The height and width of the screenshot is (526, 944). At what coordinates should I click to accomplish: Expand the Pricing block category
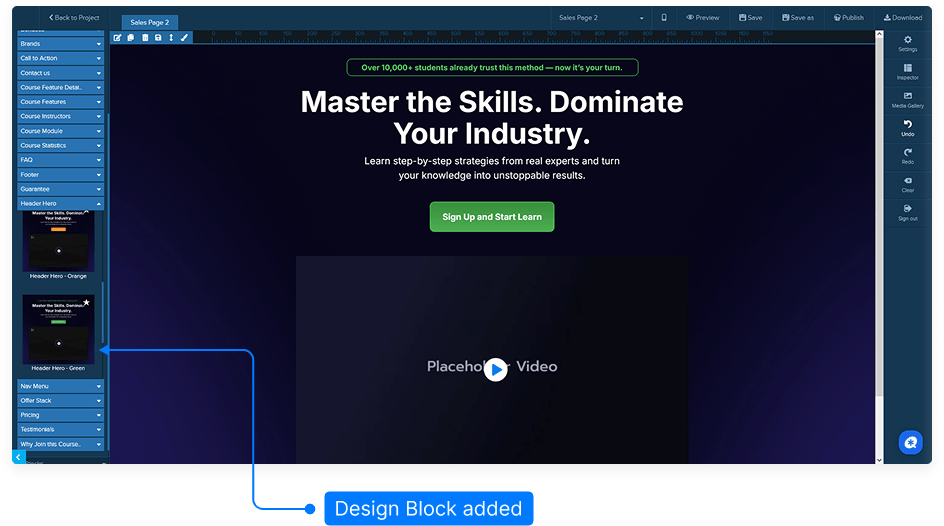[60, 415]
